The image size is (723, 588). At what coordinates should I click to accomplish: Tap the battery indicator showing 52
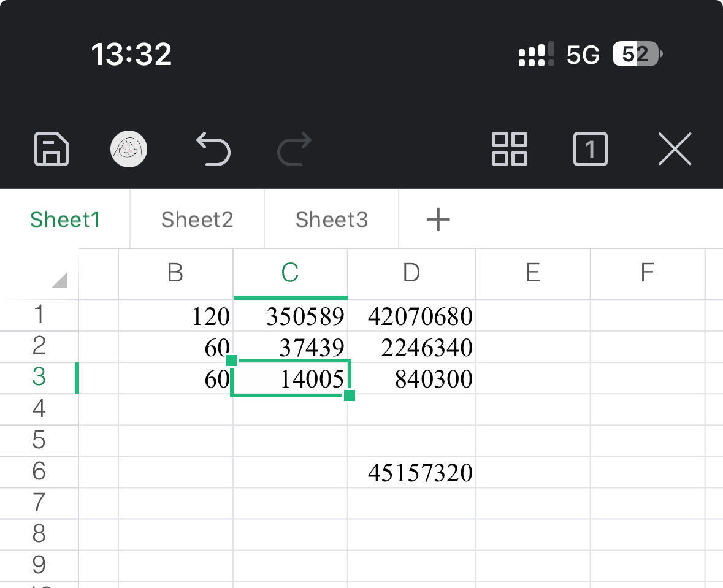638,55
